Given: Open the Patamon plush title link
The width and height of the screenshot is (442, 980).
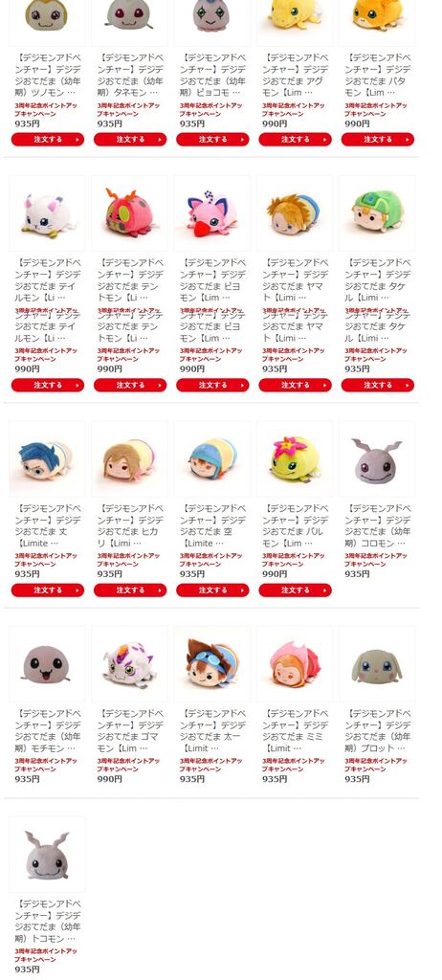Looking at the screenshot, I should (x=377, y=75).
